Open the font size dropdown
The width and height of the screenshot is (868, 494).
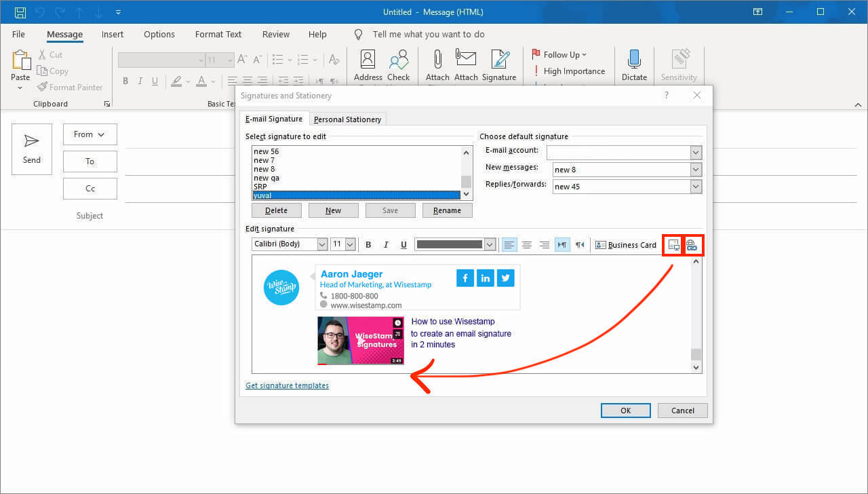click(x=349, y=244)
